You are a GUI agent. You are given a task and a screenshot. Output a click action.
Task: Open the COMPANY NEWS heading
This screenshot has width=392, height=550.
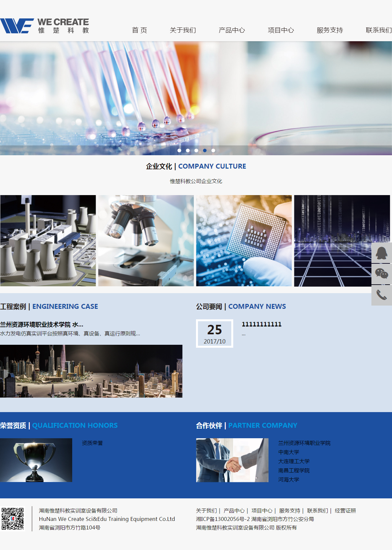241,307
